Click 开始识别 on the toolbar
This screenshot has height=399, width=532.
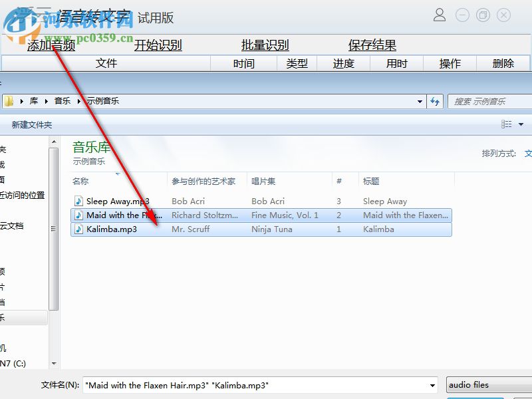(x=158, y=45)
